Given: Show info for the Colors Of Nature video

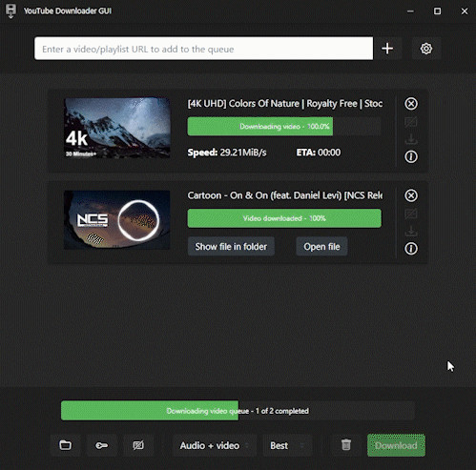Looking at the screenshot, I should [x=411, y=156].
